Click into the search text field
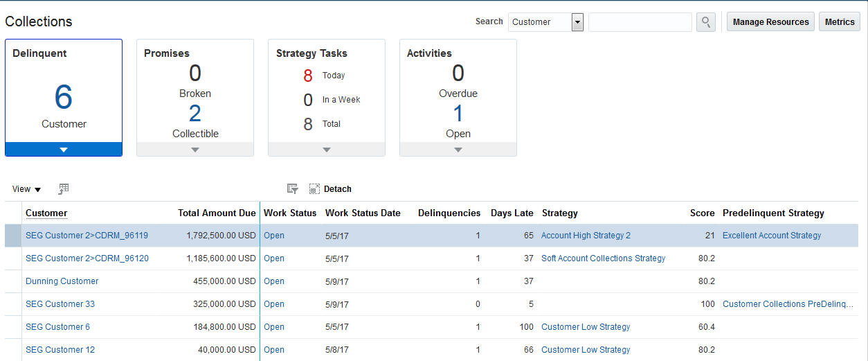 click(640, 22)
